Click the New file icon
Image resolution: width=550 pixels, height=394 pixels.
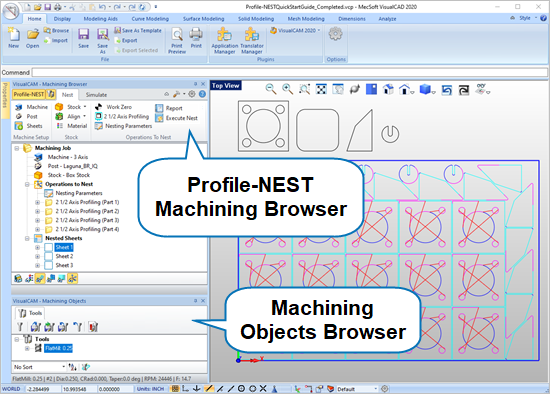[x=13, y=38]
